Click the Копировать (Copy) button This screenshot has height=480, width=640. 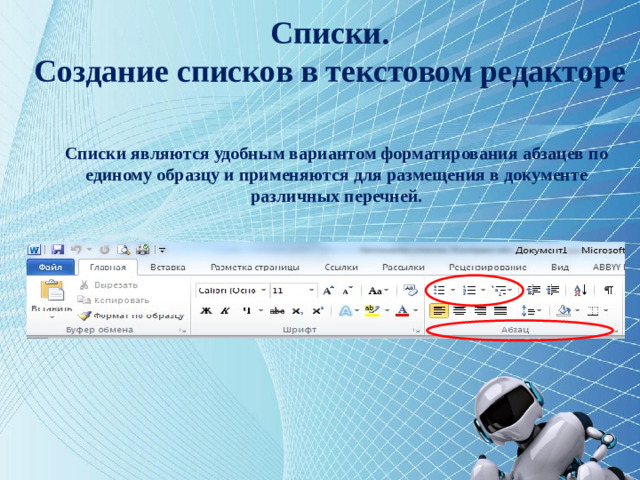point(114,300)
